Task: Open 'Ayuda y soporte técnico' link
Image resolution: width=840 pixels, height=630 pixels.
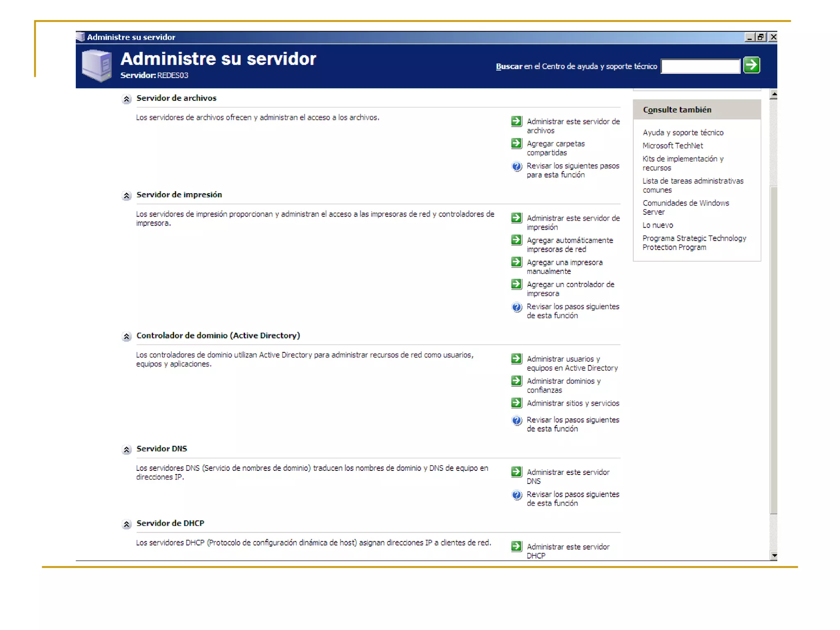Action: (x=682, y=132)
